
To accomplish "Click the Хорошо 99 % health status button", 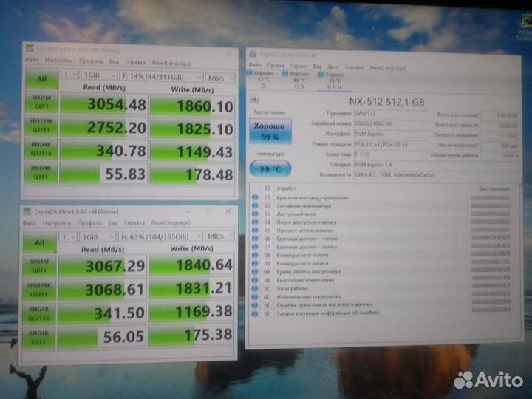I will pyautogui.click(x=270, y=131).
